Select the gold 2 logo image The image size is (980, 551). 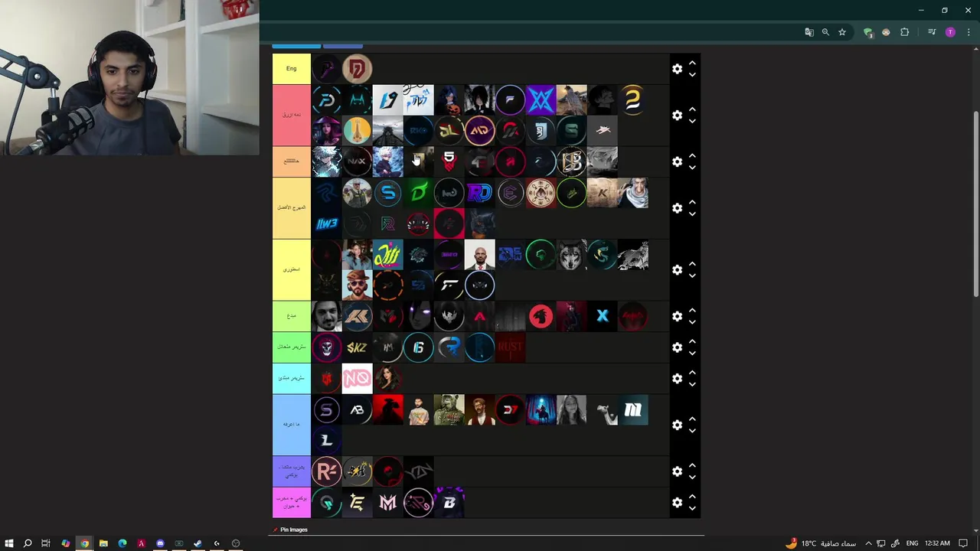pyautogui.click(x=632, y=100)
